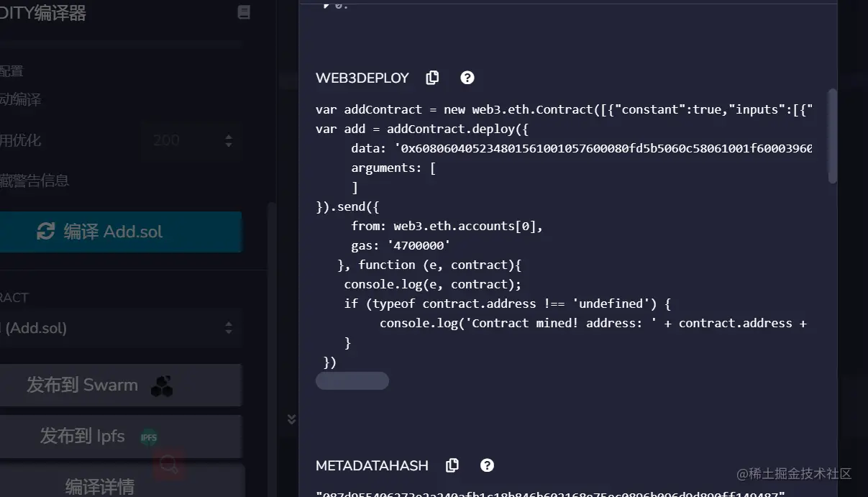
Task: Click the 动编译 auto compile label
Action: 21,99
